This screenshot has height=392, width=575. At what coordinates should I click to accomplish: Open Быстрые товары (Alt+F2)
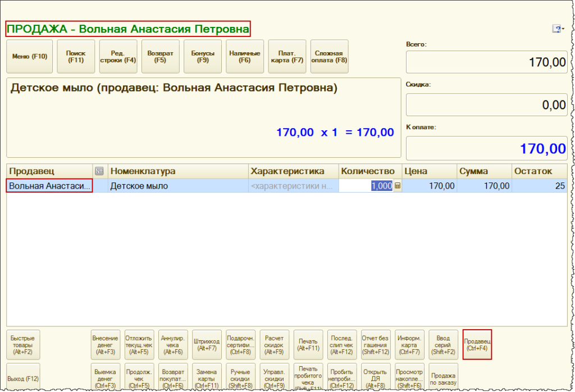pos(23,344)
